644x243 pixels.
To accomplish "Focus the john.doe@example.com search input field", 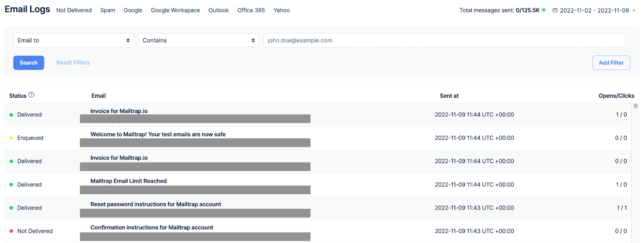I will (444, 40).
